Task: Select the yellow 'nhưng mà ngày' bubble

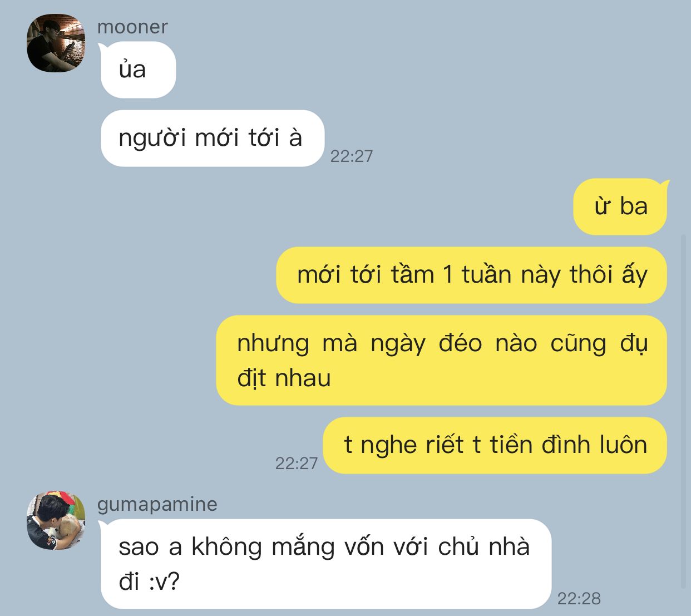Action: point(441,361)
